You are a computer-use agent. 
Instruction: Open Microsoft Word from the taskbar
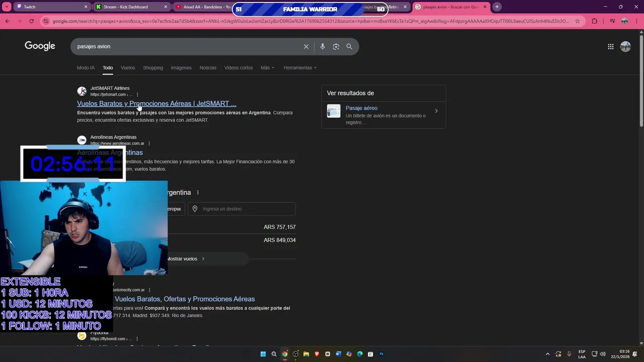pos(338,354)
